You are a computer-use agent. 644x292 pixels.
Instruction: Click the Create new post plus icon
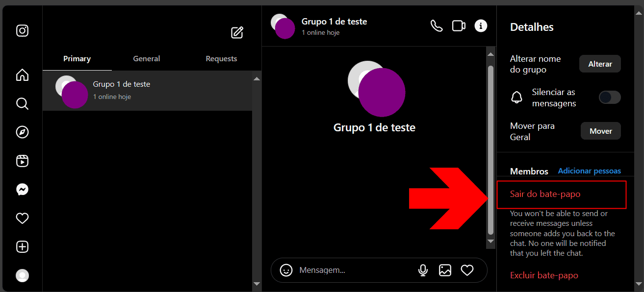click(x=22, y=247)
